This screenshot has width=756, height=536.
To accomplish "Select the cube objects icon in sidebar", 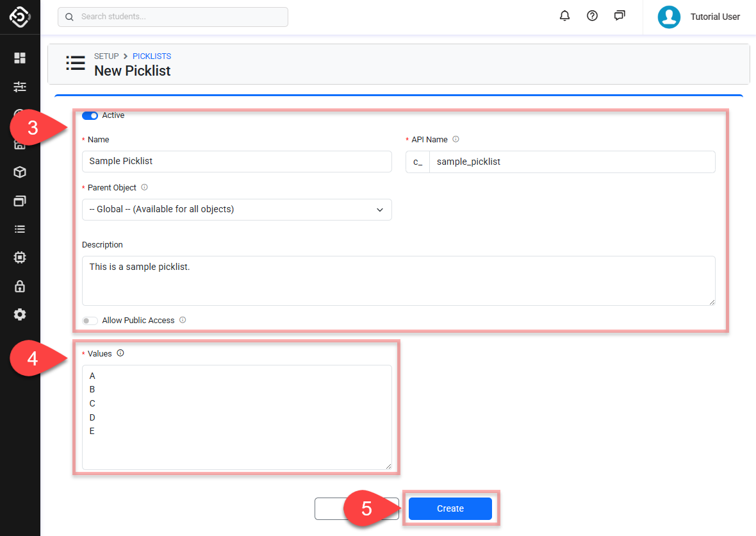I will 20,172.
